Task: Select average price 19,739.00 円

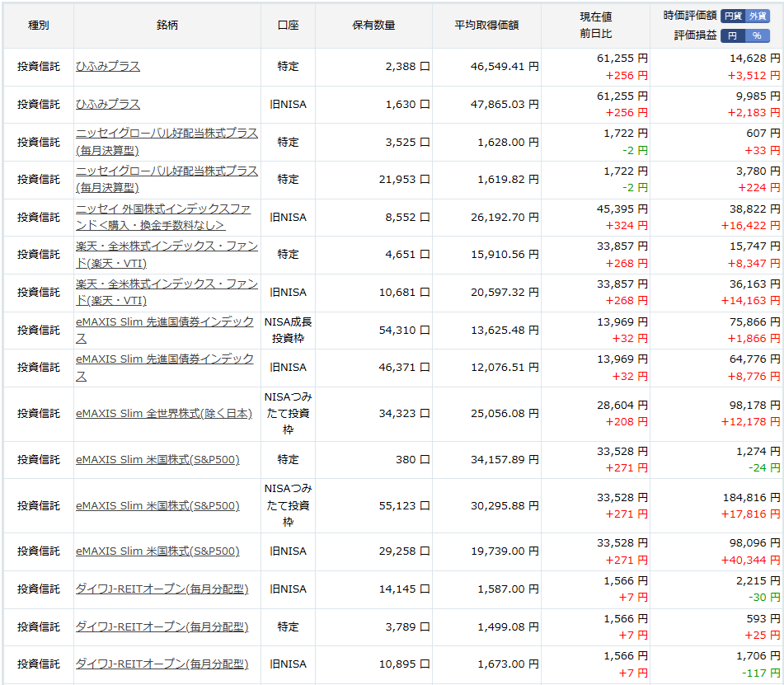Action: click(x=505, y=551)
